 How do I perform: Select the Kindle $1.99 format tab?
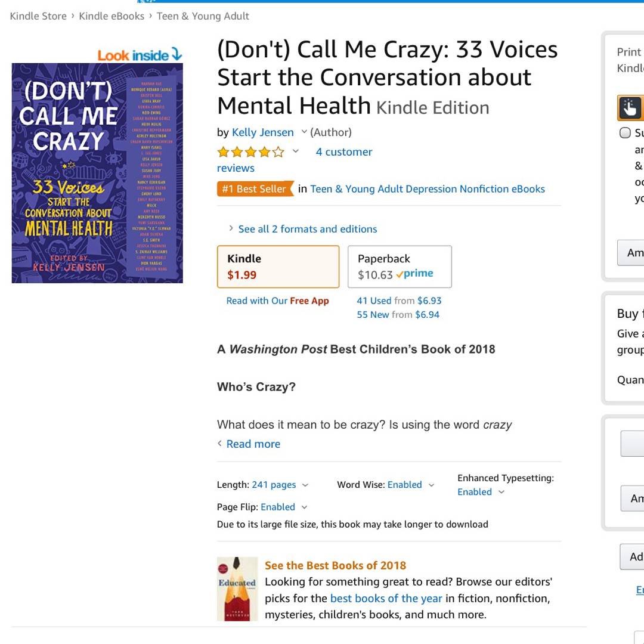pos(278,267)
